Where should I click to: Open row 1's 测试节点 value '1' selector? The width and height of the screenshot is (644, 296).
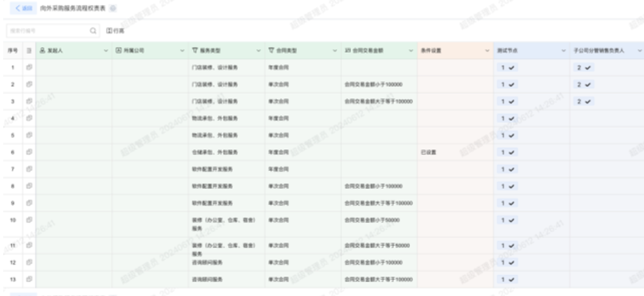[508, 67]
